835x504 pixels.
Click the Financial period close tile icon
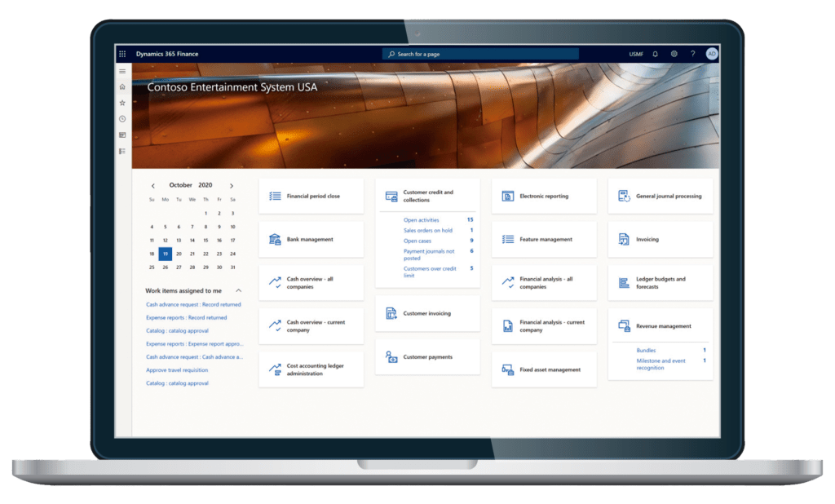[x=275, y=196]
